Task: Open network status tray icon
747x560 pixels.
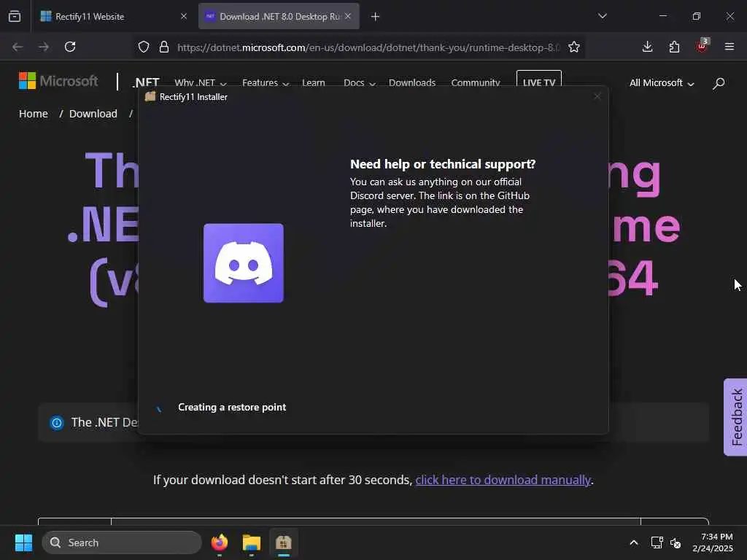Action: [657, 542]
